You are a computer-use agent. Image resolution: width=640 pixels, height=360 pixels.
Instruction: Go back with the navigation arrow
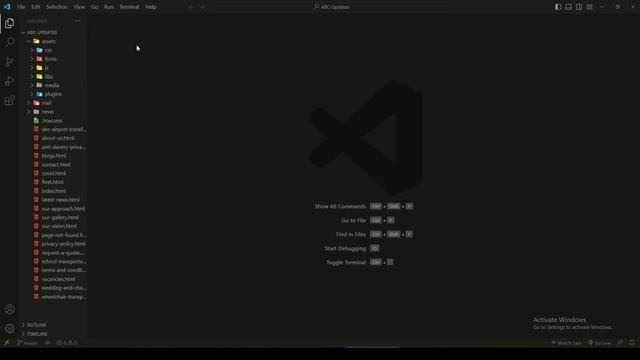(191, 7)
